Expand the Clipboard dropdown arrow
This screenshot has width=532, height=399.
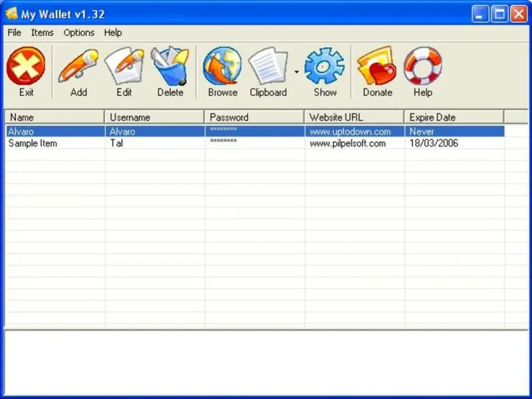click(x=297, y=72)
